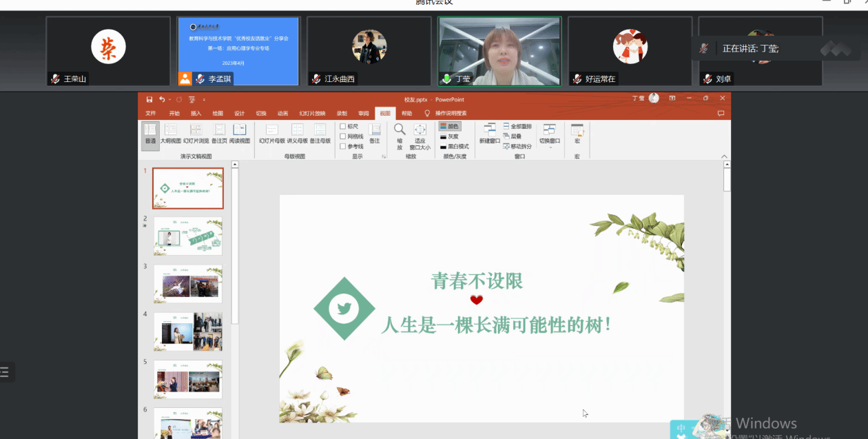Click Arrange All (全部重排) button
This screenshot has width=868, height=439.
pyautogui.click(x=517, y=127)
